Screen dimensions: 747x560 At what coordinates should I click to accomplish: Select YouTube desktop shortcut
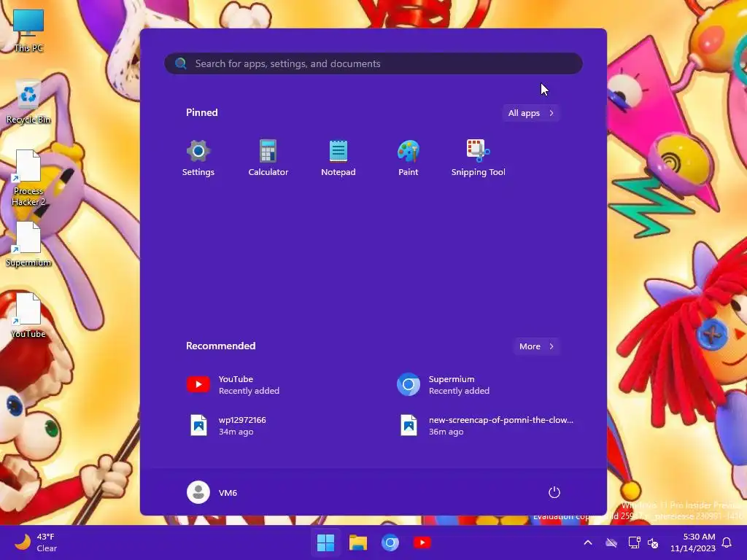[28, 316]
